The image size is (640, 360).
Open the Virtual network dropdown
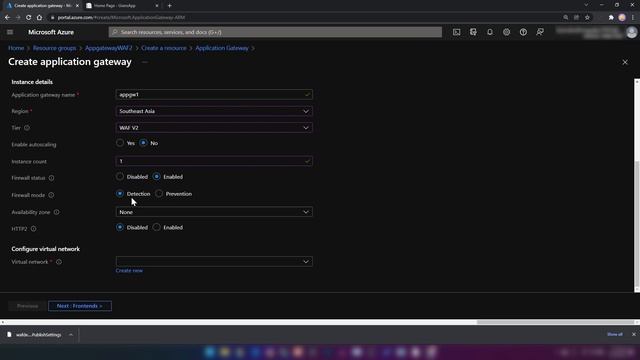click(x=214, y=261)
